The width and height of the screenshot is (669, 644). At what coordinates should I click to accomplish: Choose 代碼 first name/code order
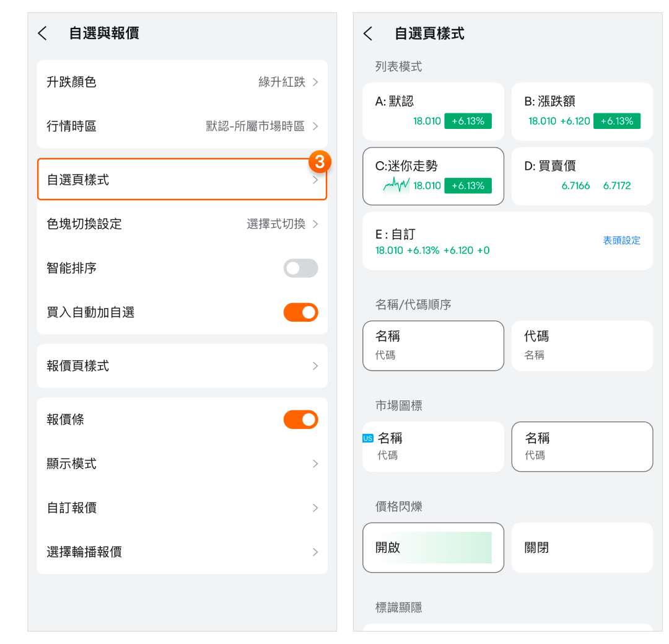582,345
